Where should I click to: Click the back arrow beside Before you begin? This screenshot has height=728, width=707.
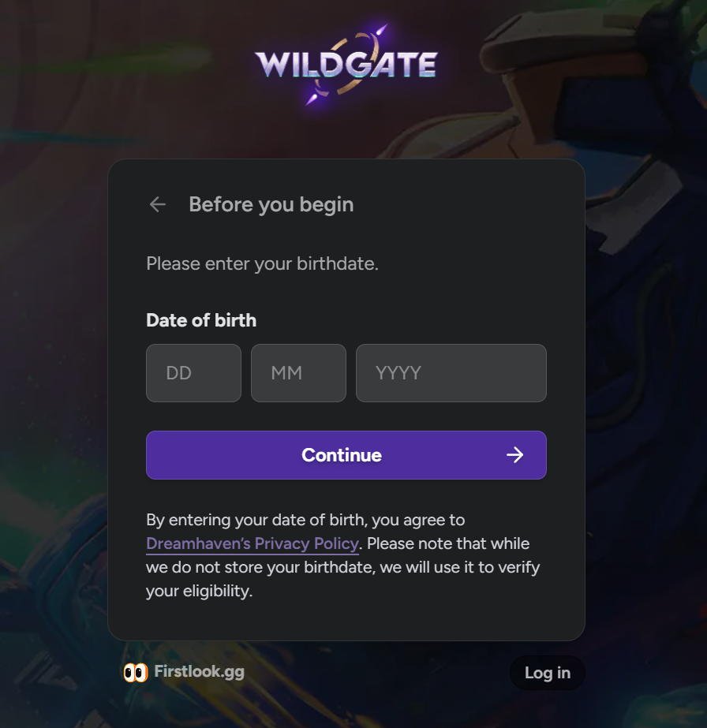pyautogui.click(x=158, y=204)
